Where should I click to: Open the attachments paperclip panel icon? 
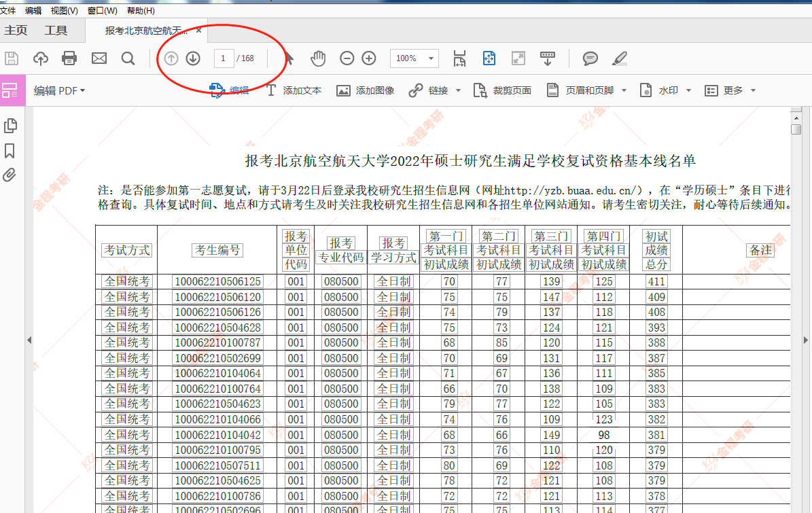pyautogui.click(x=10, y=175)
